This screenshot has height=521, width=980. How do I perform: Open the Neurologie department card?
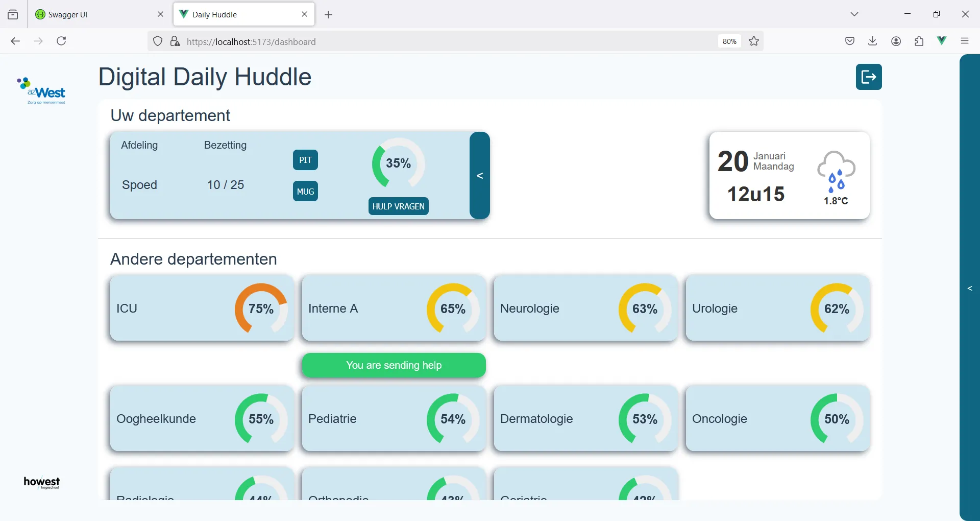585,308
